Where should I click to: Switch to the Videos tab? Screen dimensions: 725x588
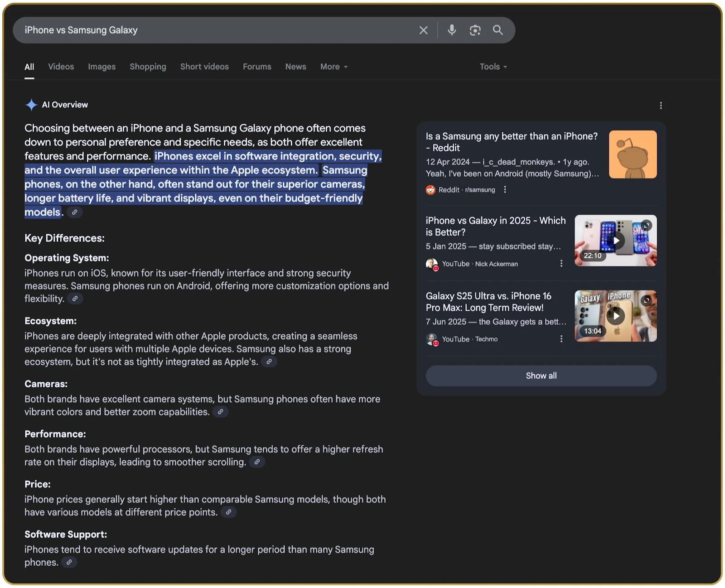point(61,67)
